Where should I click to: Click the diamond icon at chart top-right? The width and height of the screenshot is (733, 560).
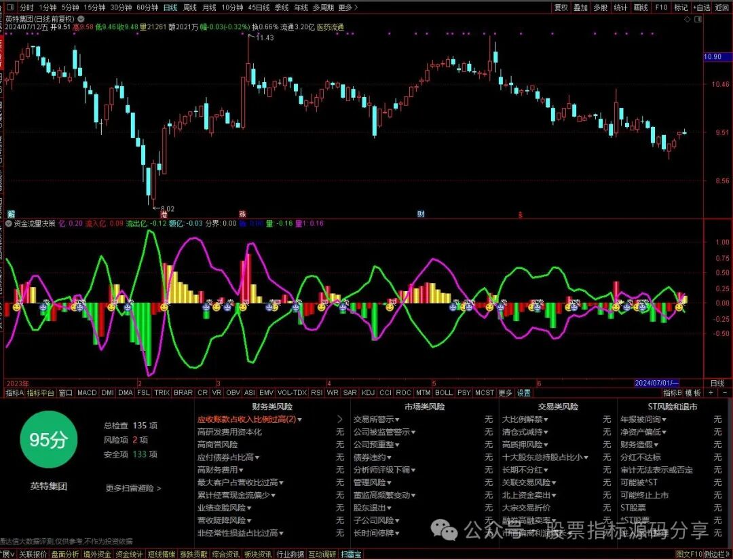tap(687, 19)
